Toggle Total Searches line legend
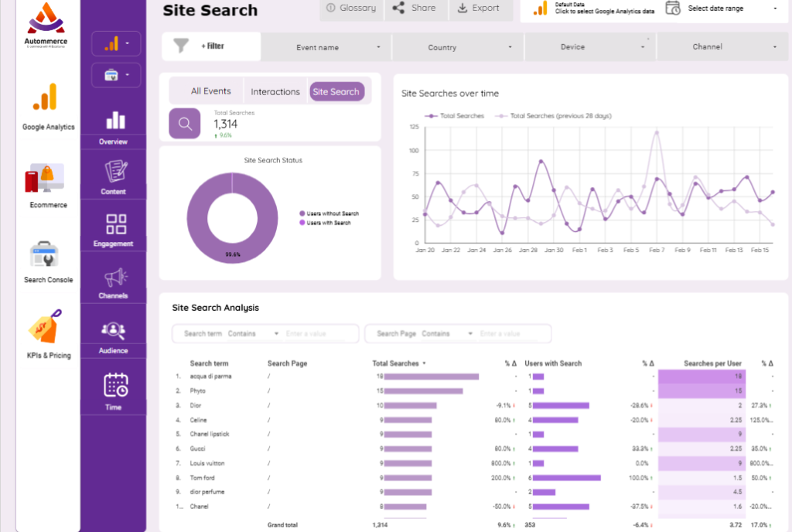 click(455, 115)
